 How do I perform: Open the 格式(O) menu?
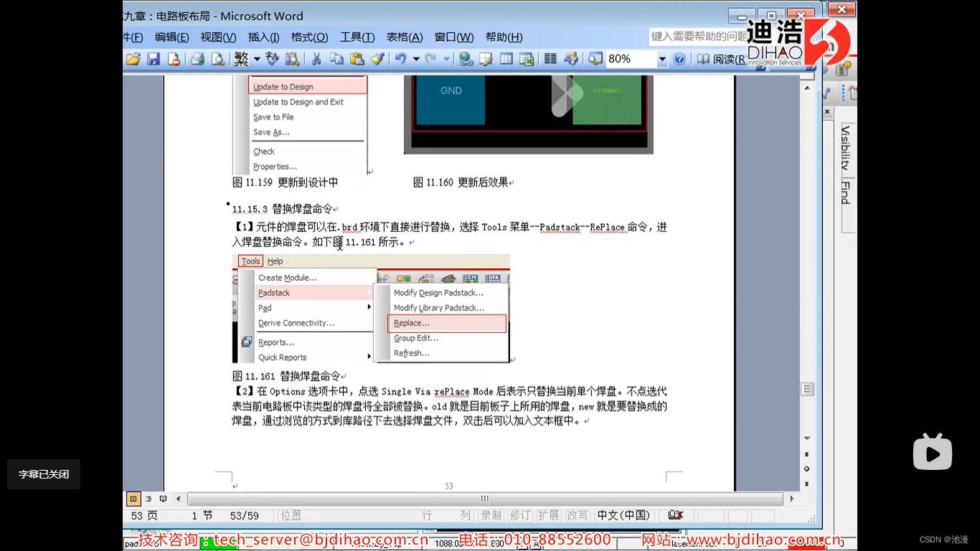pos(309,37)
